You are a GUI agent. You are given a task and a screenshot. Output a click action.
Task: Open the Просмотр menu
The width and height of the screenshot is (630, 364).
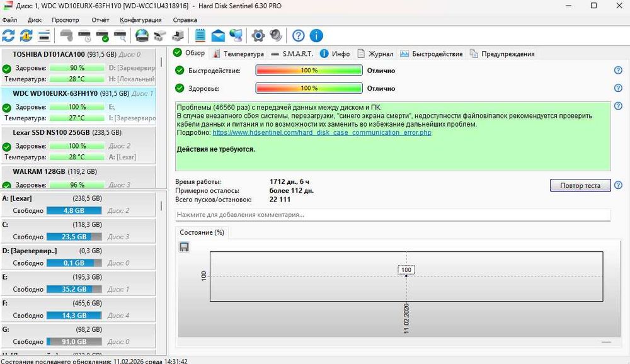point(65,20)
